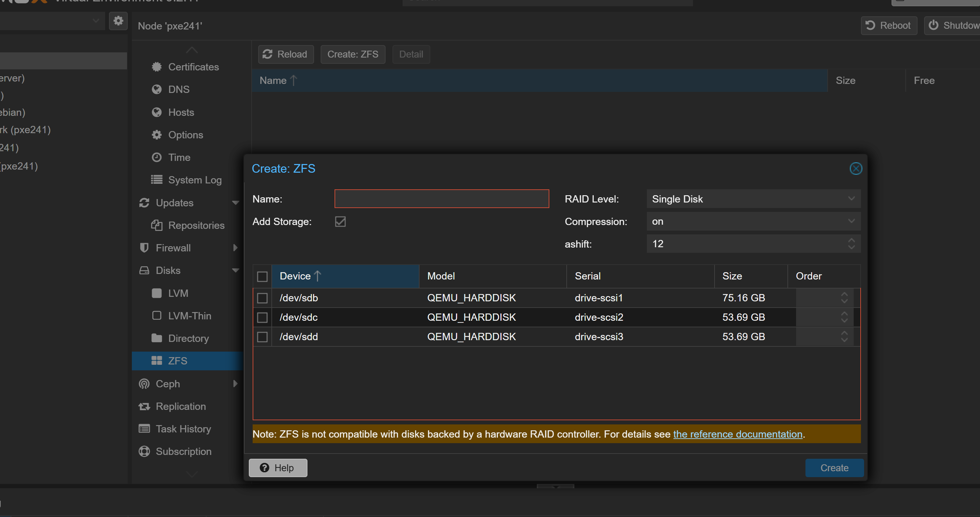980x517 pixels.
Task: Click the Help button
Action: (278, 468)
